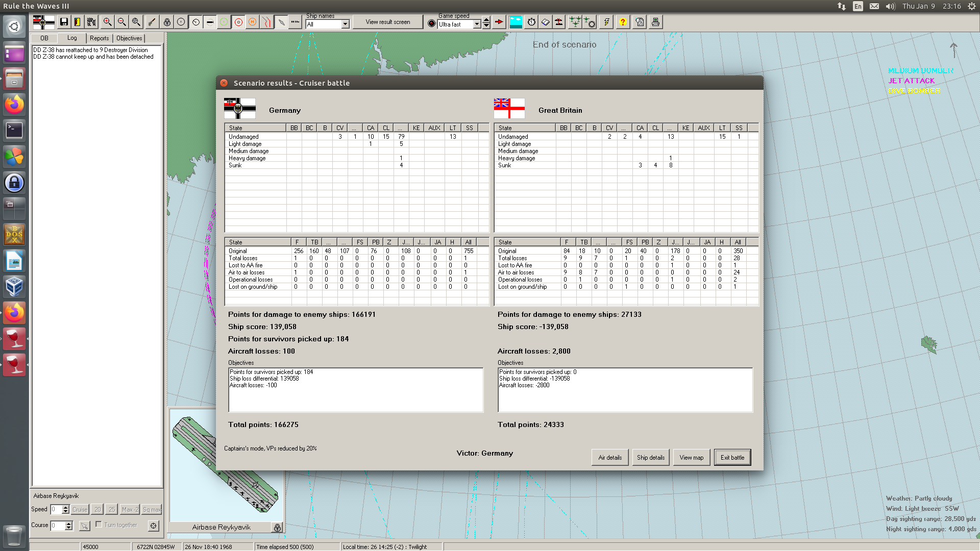Switch to the Objectives tab
980x551 pixels.
point(129,38)
